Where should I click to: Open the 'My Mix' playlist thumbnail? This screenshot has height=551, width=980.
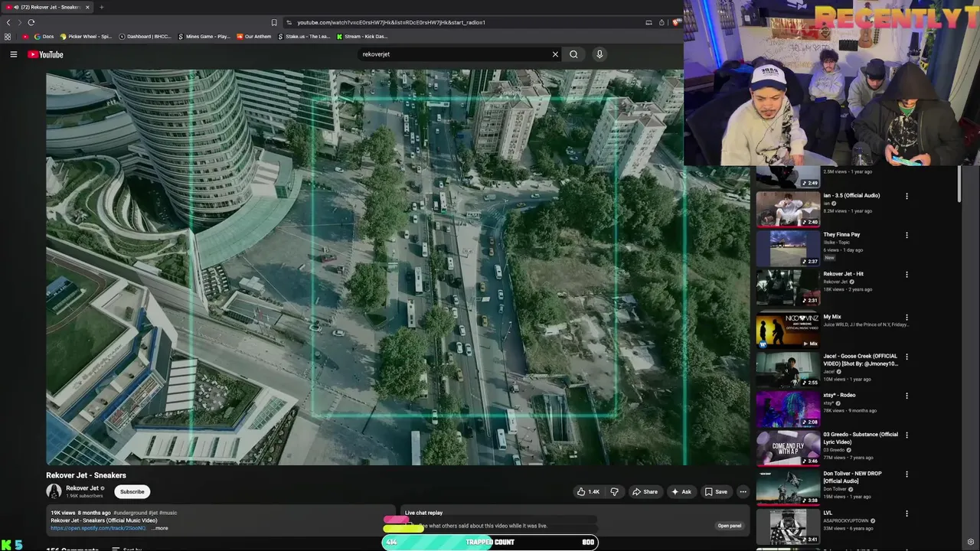(x=788, y=331)
